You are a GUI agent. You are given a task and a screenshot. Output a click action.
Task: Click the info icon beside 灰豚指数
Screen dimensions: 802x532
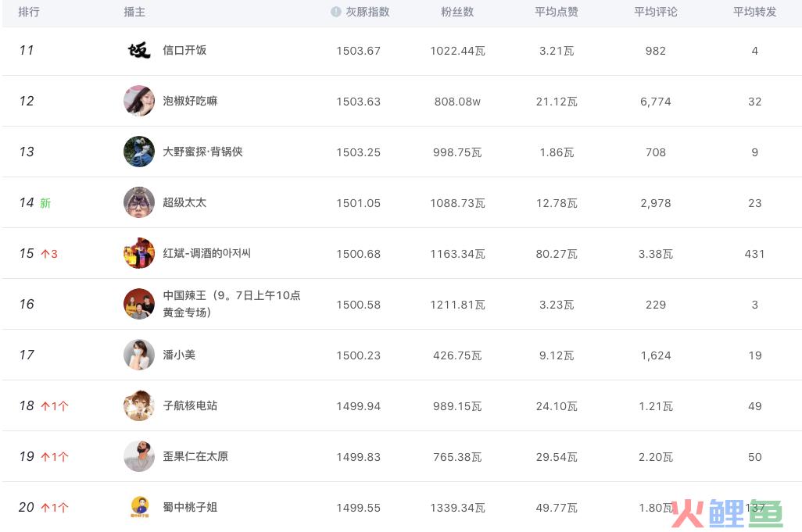pos(335,12)
